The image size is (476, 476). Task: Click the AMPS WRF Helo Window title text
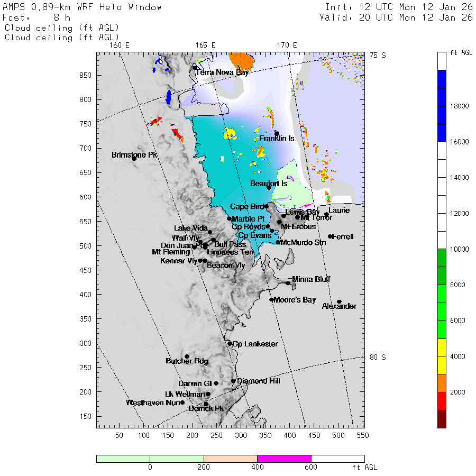coord(83,7)
